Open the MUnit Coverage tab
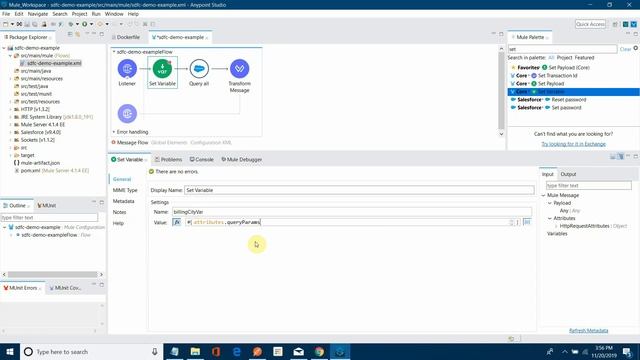This screenshot has height=360, width=640. [x=65, y=288]
